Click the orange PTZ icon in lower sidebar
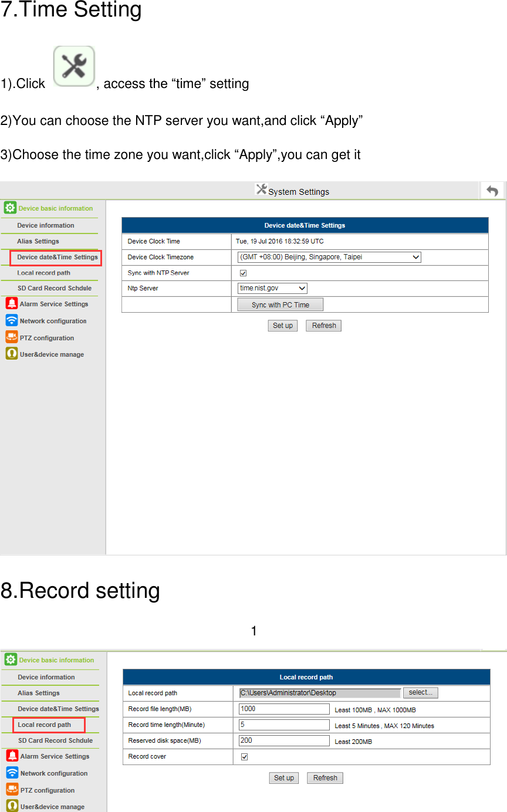 click(x=11, y=790)
